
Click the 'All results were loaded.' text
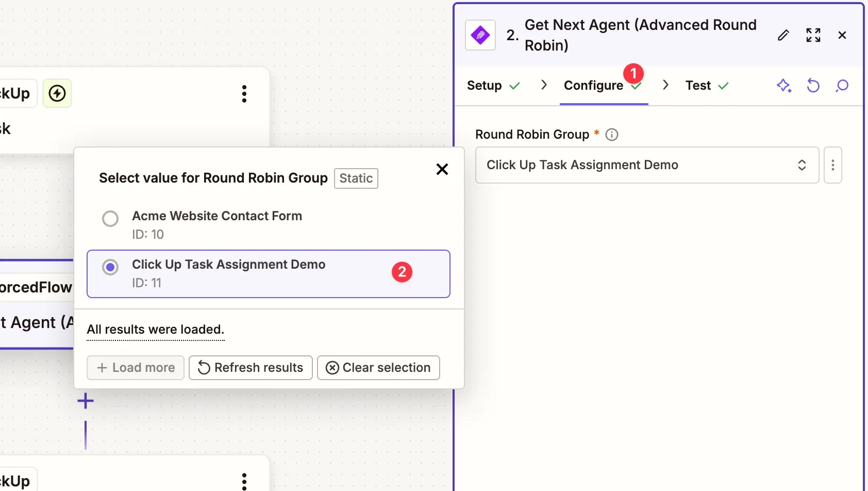[156, 330]
